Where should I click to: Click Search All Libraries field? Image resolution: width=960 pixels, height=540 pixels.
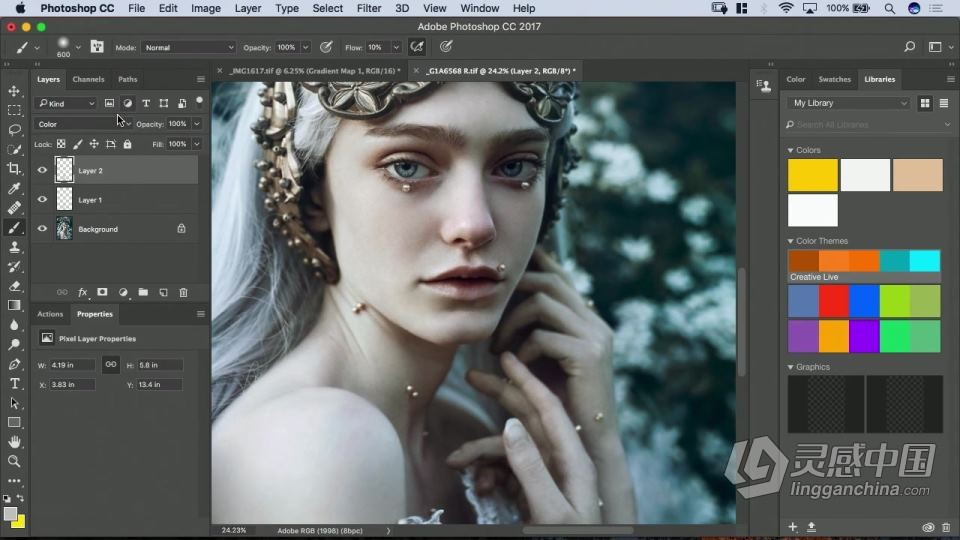(x=868, y=125)
